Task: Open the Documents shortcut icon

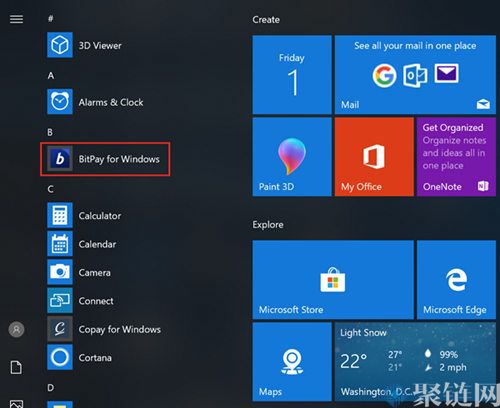Action: (16, 368)
